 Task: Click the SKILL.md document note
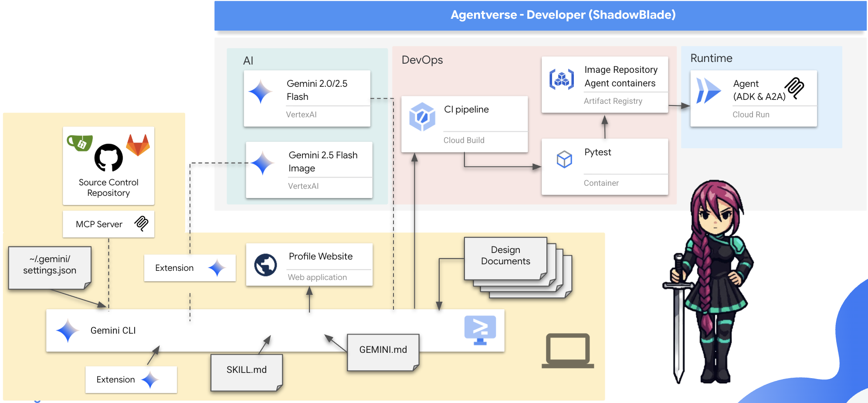[x=246, y=372]
